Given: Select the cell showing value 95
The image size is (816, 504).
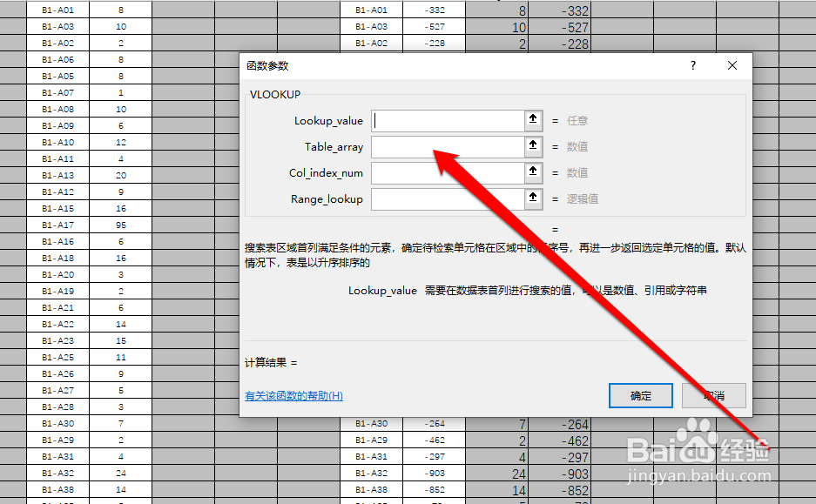Looking at the screenshot, I should 121,225.
